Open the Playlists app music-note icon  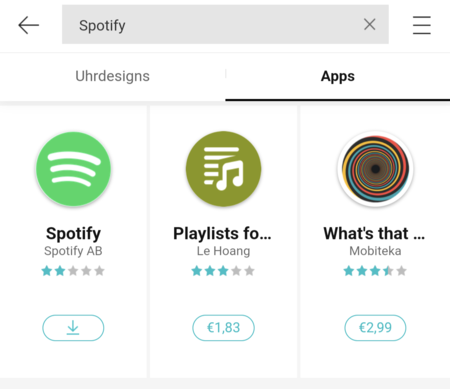223,169
